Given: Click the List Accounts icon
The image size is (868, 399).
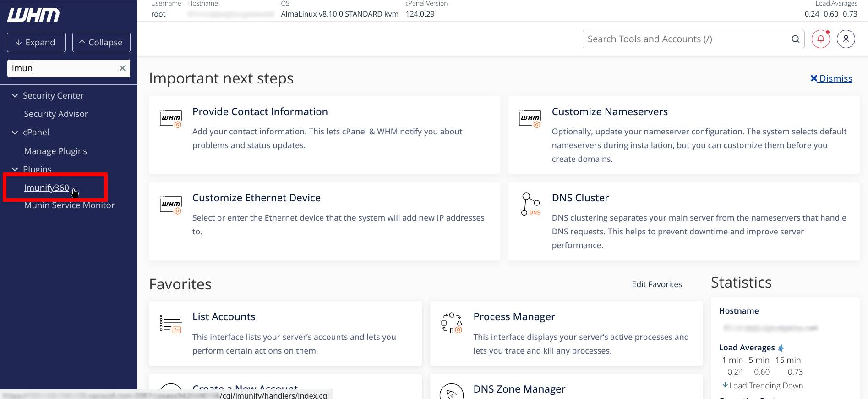Looking at the screenshot, I should click(170, 323).
